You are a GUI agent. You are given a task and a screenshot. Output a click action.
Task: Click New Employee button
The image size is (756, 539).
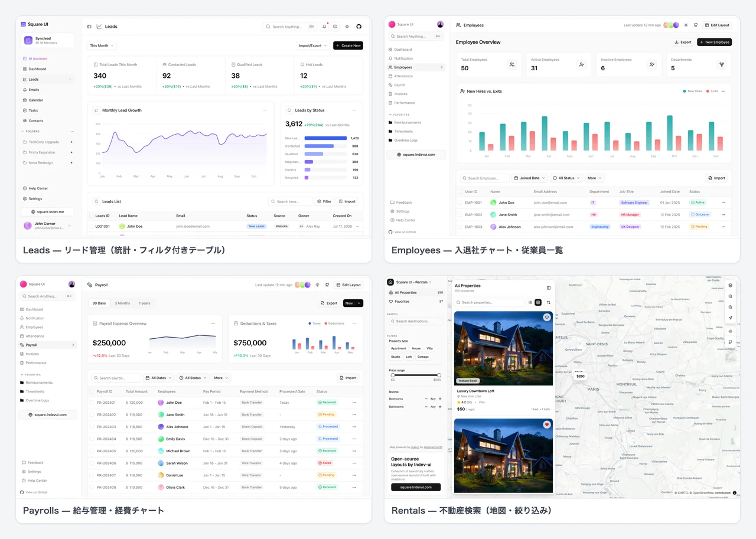point(714,42)
